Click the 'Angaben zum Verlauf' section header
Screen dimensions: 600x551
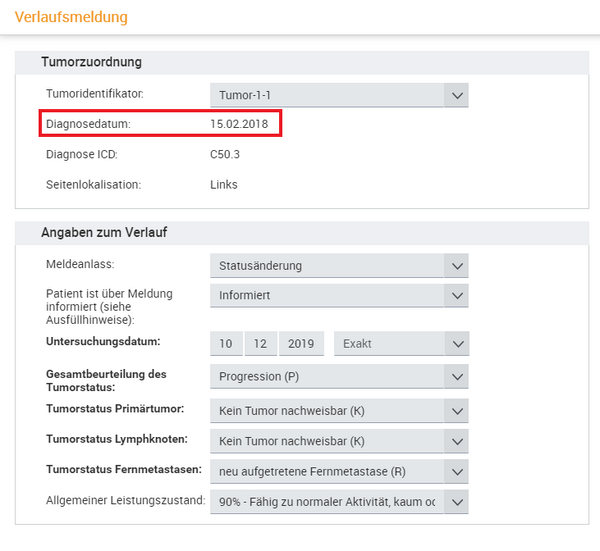tap(104, 233)
